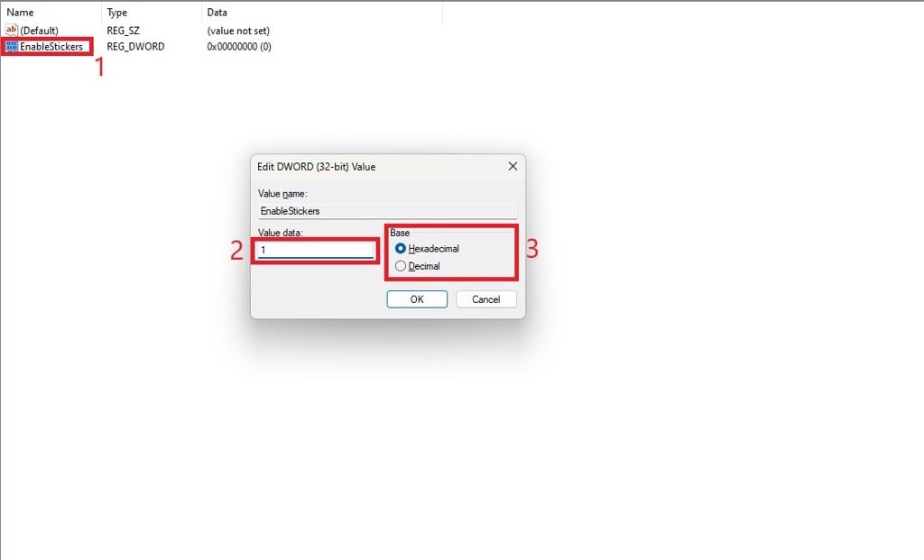
Task: Cancel the Edit DWORD dialog
Action: click(x=486, y=299)
